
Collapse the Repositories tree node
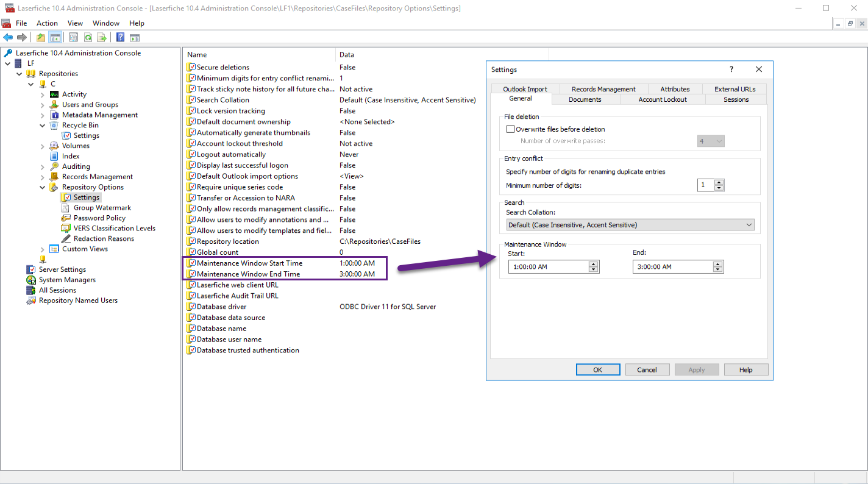(x=19, y=74)
